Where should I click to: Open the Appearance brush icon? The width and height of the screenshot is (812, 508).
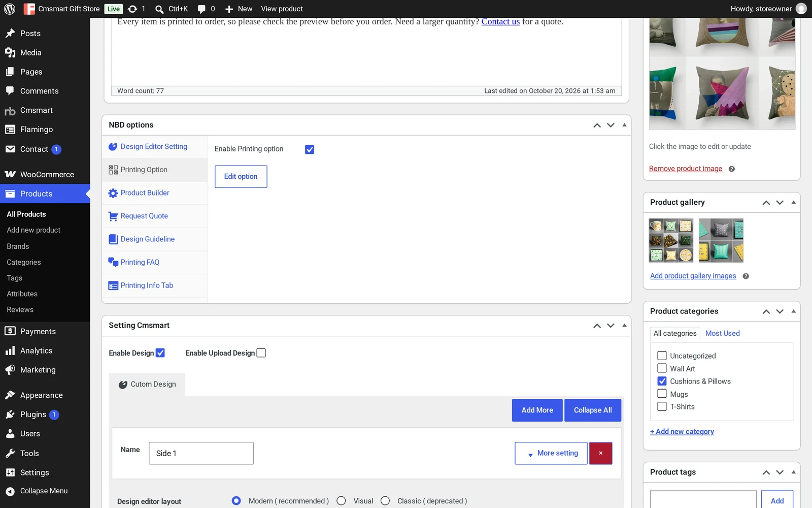pos(10,395)
